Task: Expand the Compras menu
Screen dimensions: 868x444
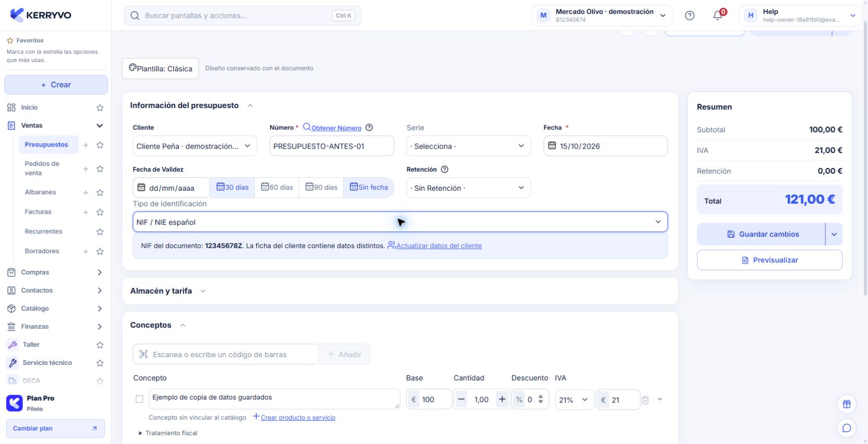Action: point(100,272)
